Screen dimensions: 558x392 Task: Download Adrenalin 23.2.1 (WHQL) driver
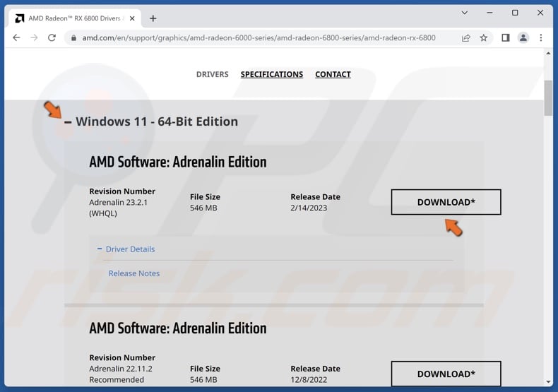446,202
